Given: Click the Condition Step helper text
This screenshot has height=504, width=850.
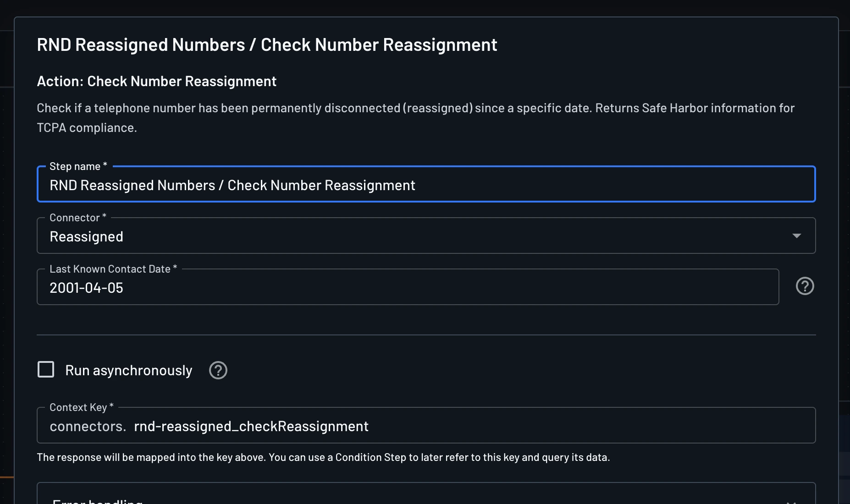Looking at the screenshot, I should [x=323, y=457].
